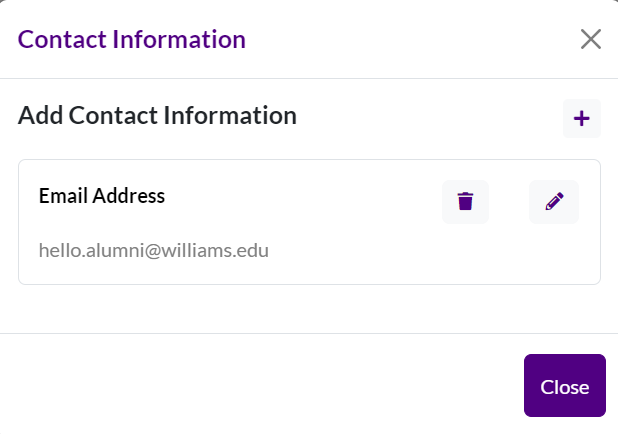
Task: Click the plus button beside Add Contact Information
Action: tap(582, 119)
